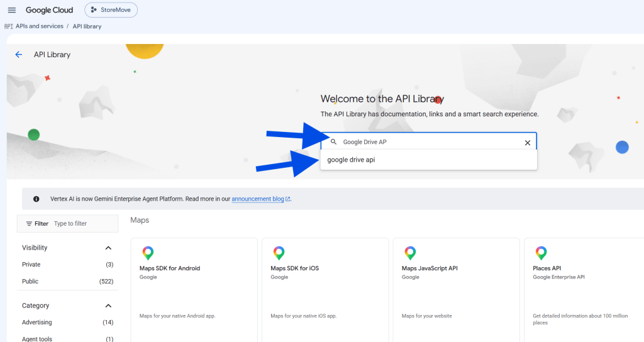This screenshot has height=342, width=644.
Task: Click the Maps JavaScript API pin icon
Action: (x=410, y=253)
